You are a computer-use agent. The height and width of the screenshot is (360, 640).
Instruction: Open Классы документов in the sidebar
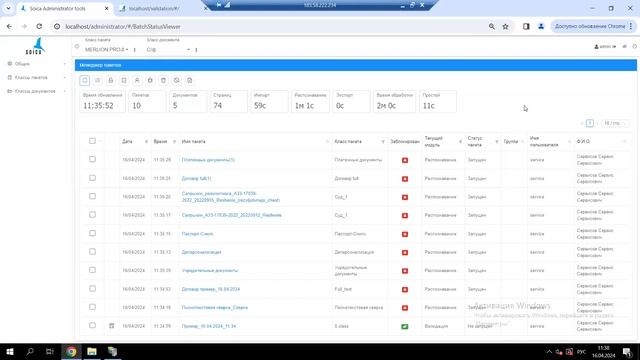click(37, 91)
